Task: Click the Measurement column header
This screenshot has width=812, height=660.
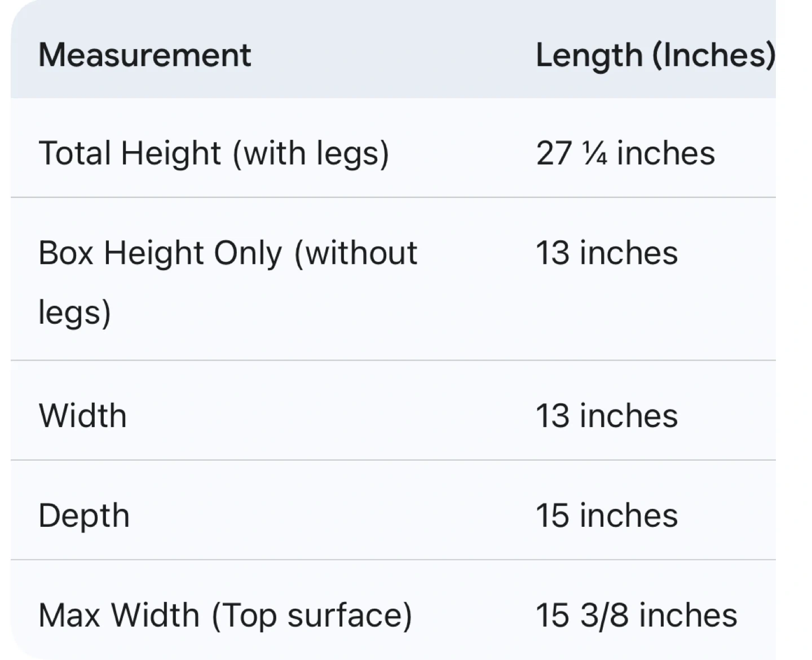Action: pos(144,55)
